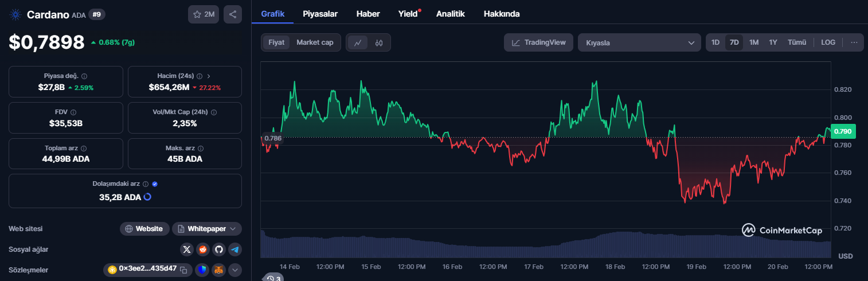Click the verified badge beside Dolaşımdaki arz

tap(155, 184)
